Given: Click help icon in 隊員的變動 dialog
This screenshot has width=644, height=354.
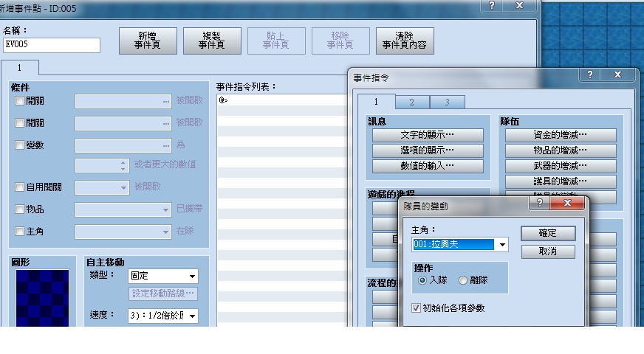Looking at the screenshot, I should [x=540, y=203].
